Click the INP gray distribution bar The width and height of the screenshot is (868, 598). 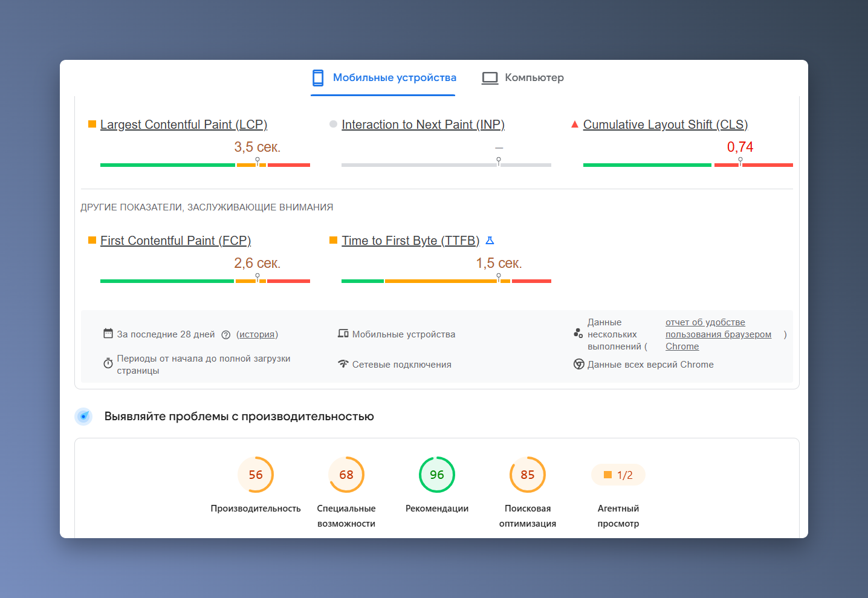[446, 164]
